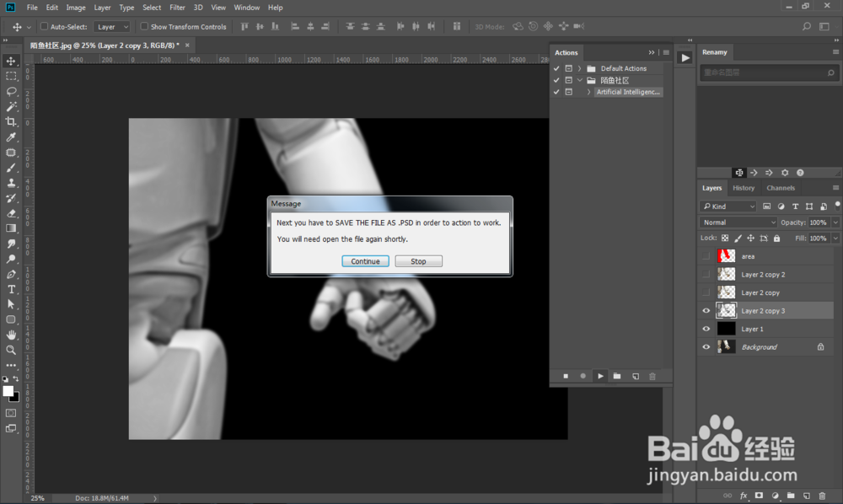
Task: Open Auto-Select Layer dropdown
Action: point(112,26)
